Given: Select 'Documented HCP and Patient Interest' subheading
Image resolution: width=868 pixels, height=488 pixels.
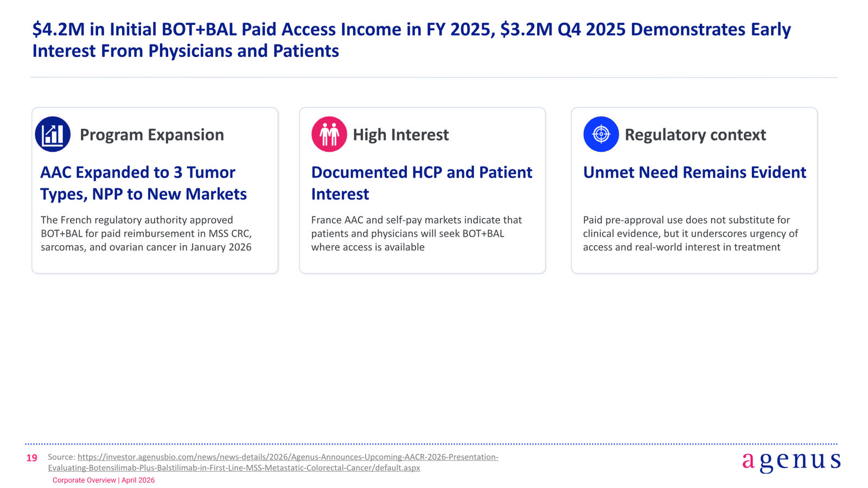Looking at the screenshot, I should (422, 183).
